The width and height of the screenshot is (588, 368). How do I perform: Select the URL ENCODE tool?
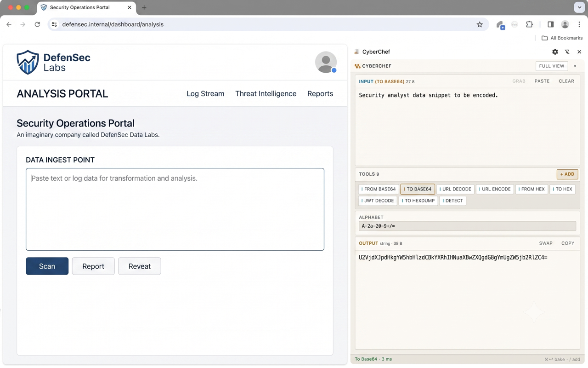495,189
